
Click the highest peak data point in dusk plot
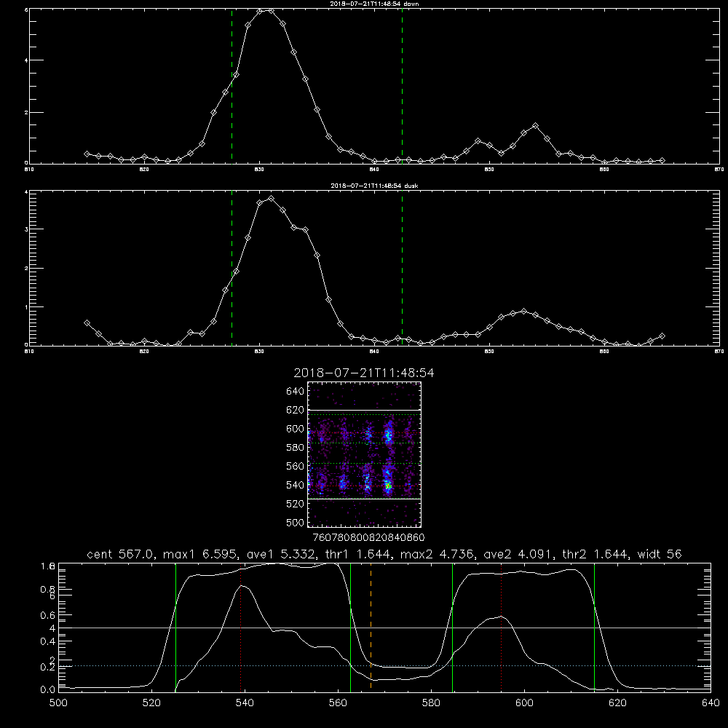[271, 198]
